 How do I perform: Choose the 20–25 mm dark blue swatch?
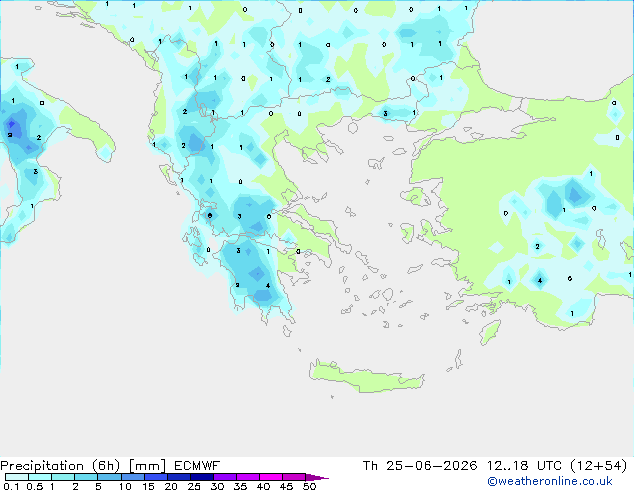[x=179, y=477]
